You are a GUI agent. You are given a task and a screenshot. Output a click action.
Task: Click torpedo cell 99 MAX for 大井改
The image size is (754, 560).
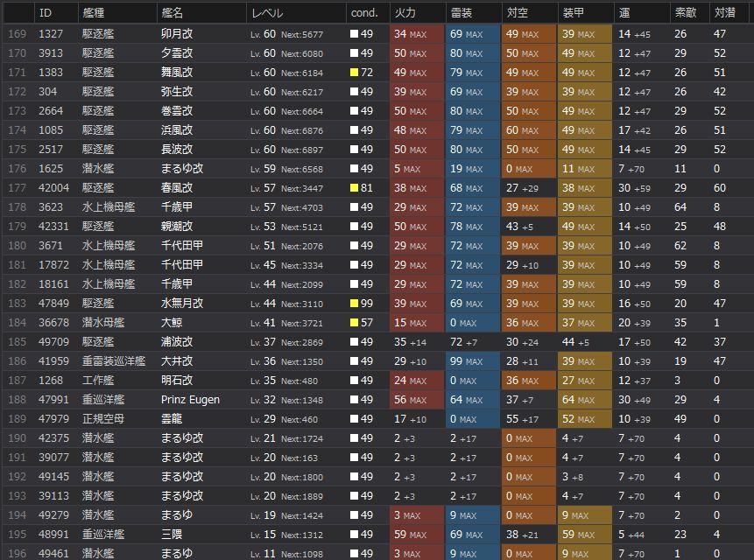[x=473, y=361]
